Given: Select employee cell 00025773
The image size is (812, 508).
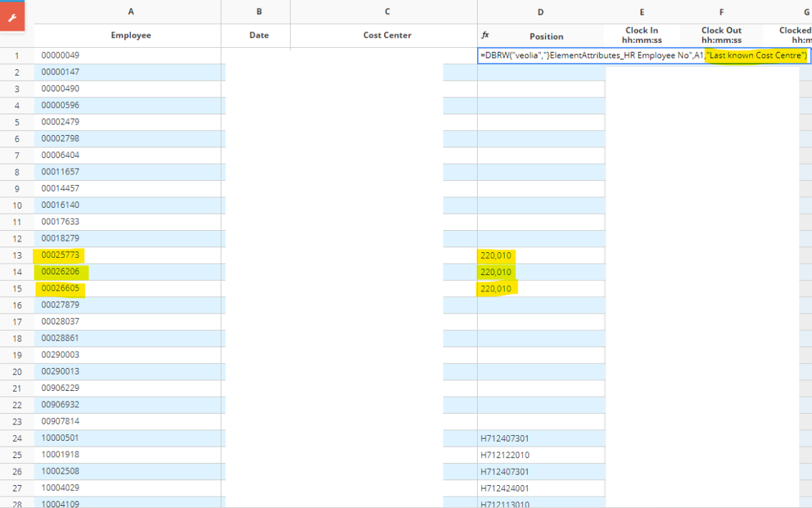Looking at the screenshot, I should coord(60,255).
